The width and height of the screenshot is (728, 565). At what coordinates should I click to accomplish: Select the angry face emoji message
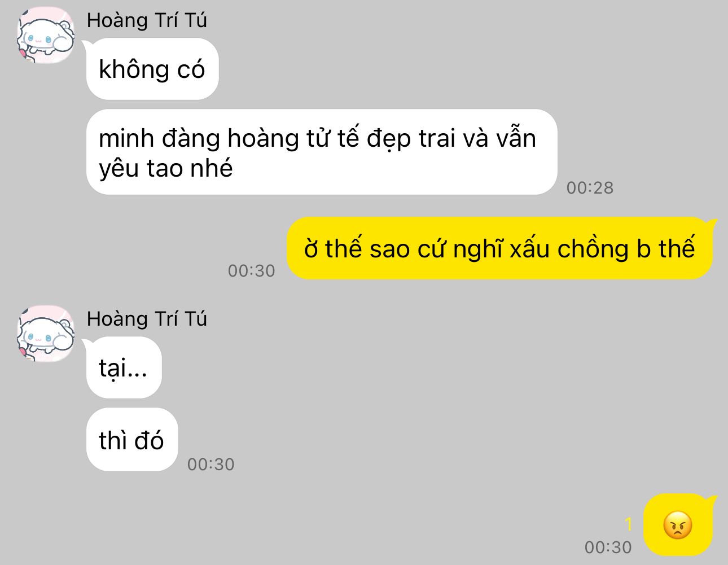(678, 525)
